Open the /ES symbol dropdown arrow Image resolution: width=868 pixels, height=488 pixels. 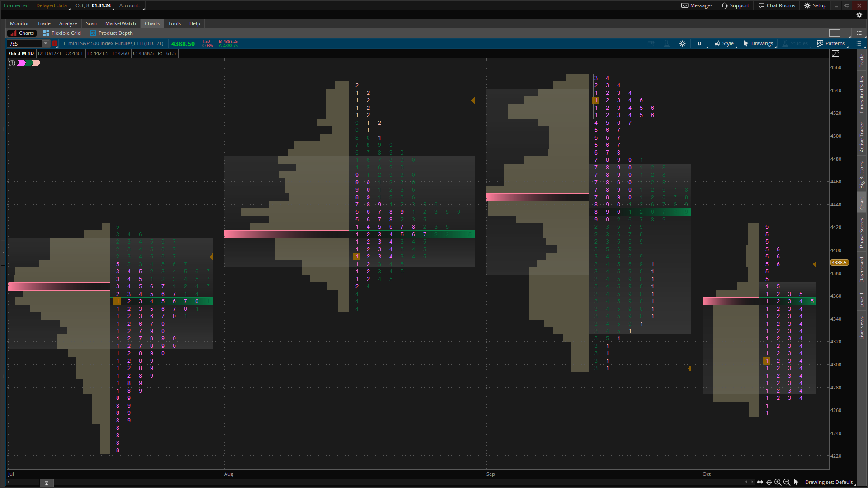point(46,44)
